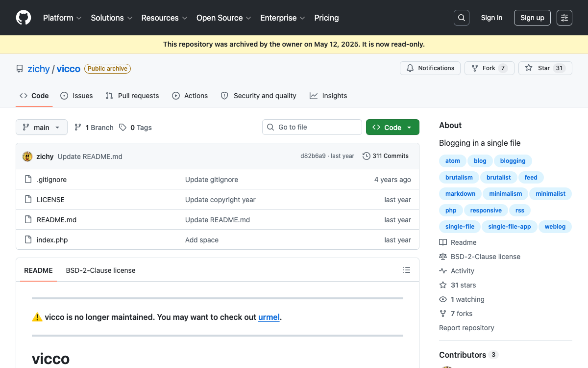The width and height of the screenshot is (588, 368).
Task: Click the markdown topic tag
Action: [460, 194]
